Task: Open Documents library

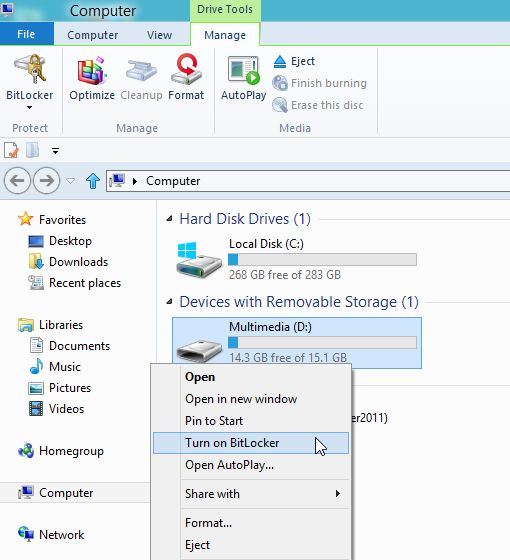Action: pyautogui.click(x=69, y=346)
